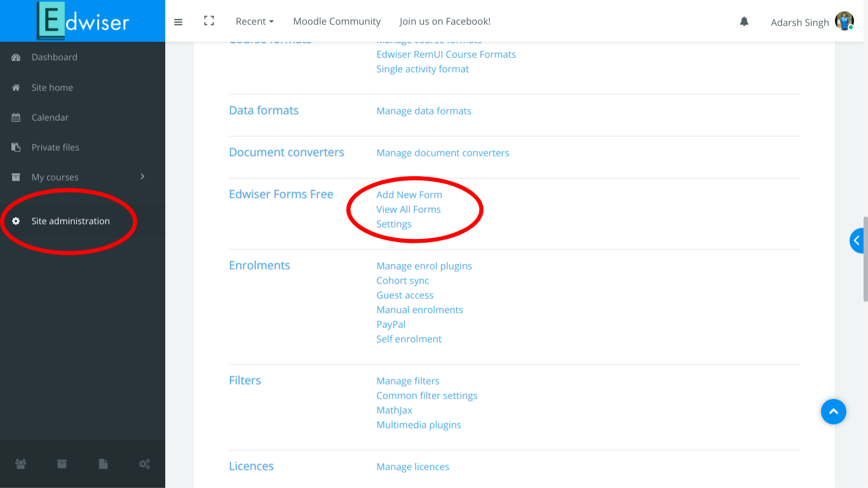Click the page vertical scrollbar thumb
The width and height of the screenshot is (868, 488).
tap(865, 259)
